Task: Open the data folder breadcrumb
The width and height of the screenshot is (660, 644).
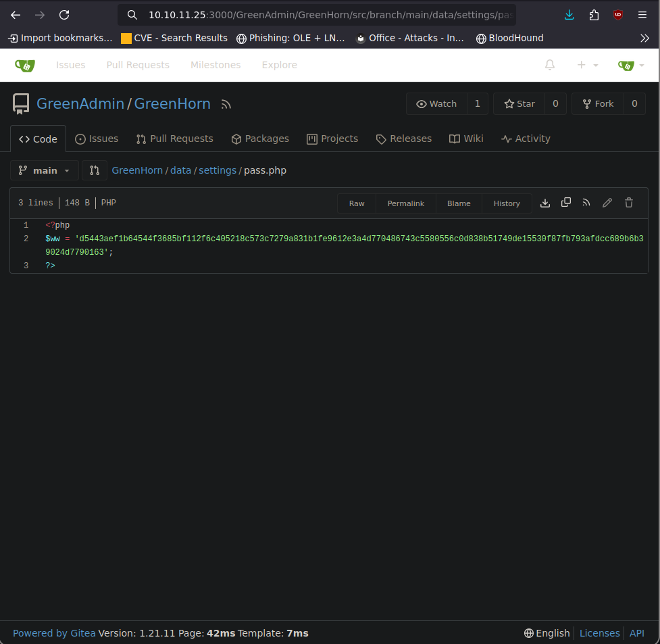Action: pyautogui.click(x=180, y=170)
